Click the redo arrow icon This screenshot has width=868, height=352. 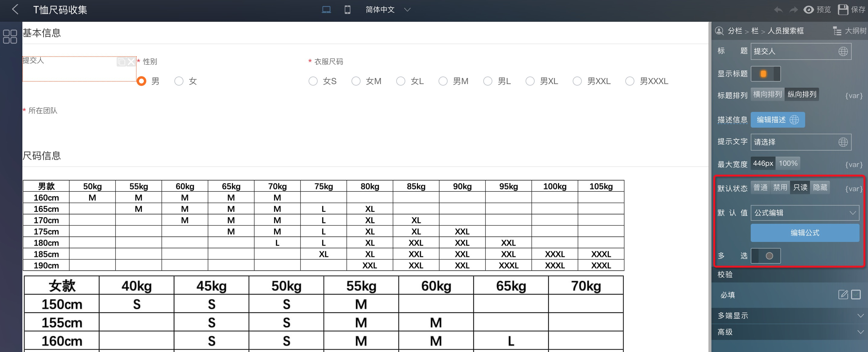click(x=793, y=9)
